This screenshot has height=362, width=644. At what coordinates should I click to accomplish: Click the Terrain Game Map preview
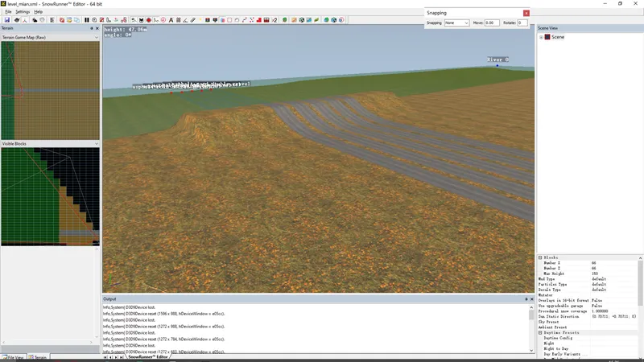tap(50, 90)
